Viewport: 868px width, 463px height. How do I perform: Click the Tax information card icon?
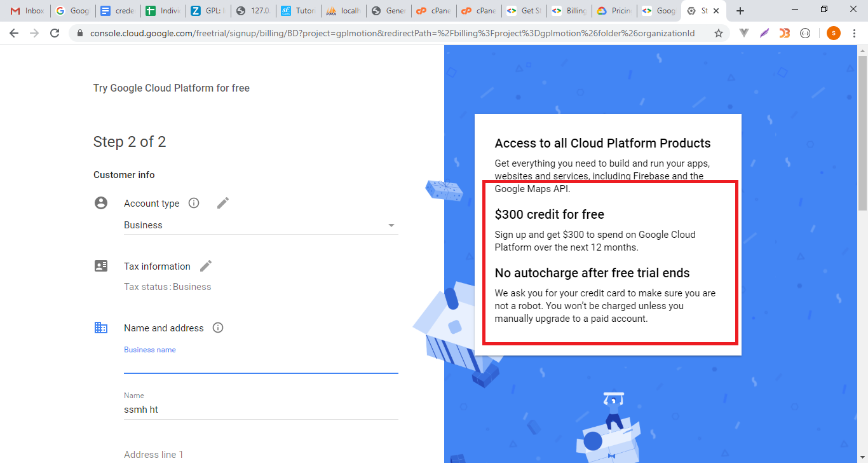click(101, 266)
